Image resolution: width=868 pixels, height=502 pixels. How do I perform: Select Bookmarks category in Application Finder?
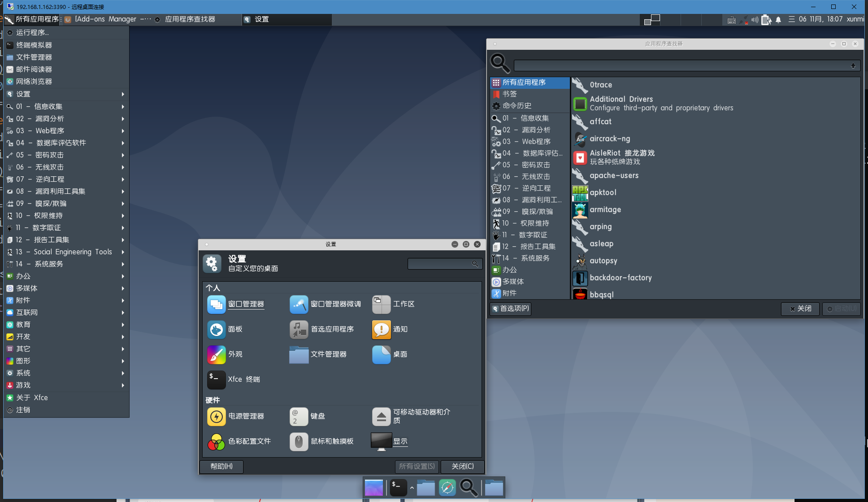(510, 94)
